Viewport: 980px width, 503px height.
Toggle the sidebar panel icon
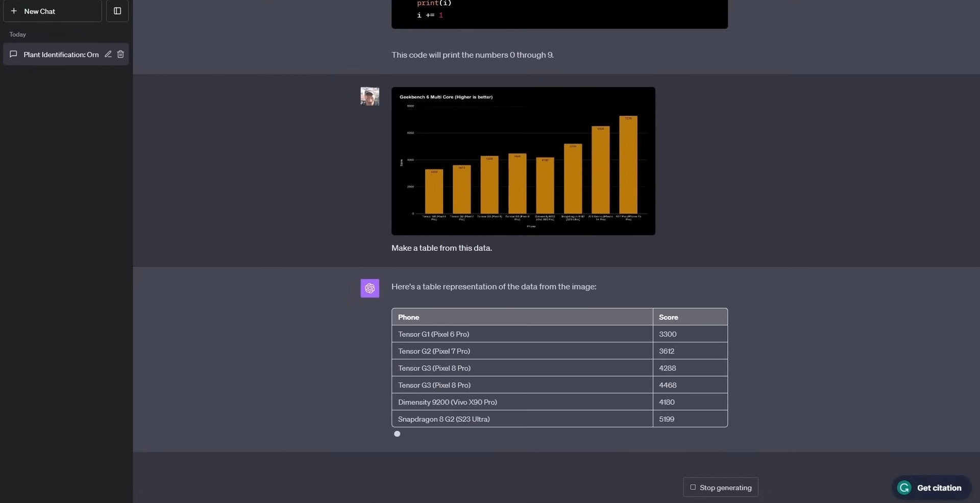click(117, 11)
